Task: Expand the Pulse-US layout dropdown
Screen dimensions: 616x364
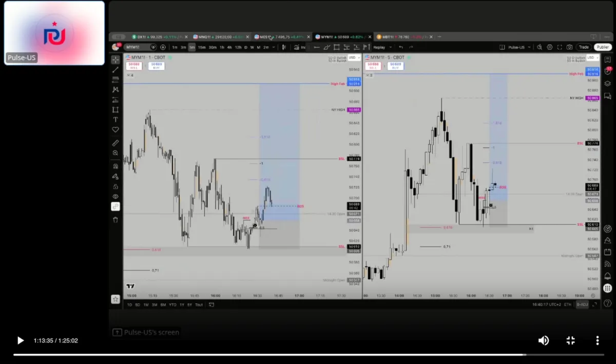Action: click(x=529, y=47)
